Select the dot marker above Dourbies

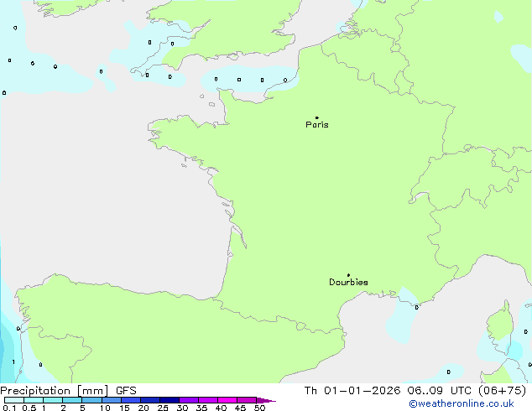[348, 275]
